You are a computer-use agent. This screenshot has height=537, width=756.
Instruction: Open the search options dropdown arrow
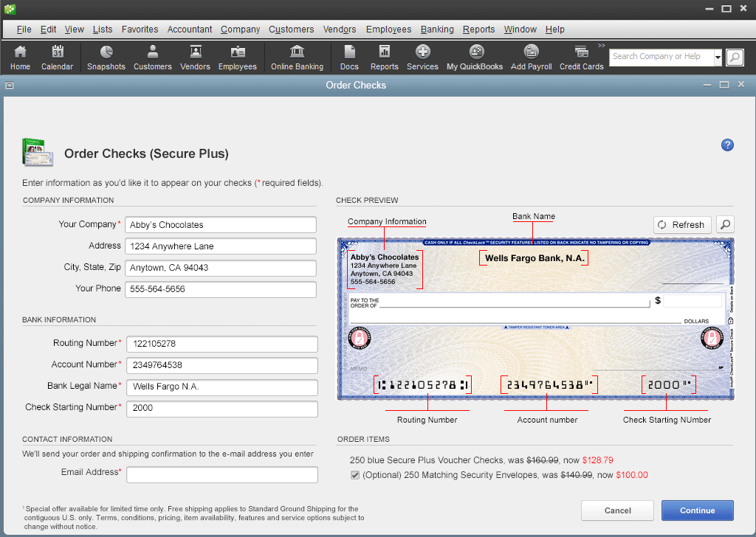click(718, 58)
